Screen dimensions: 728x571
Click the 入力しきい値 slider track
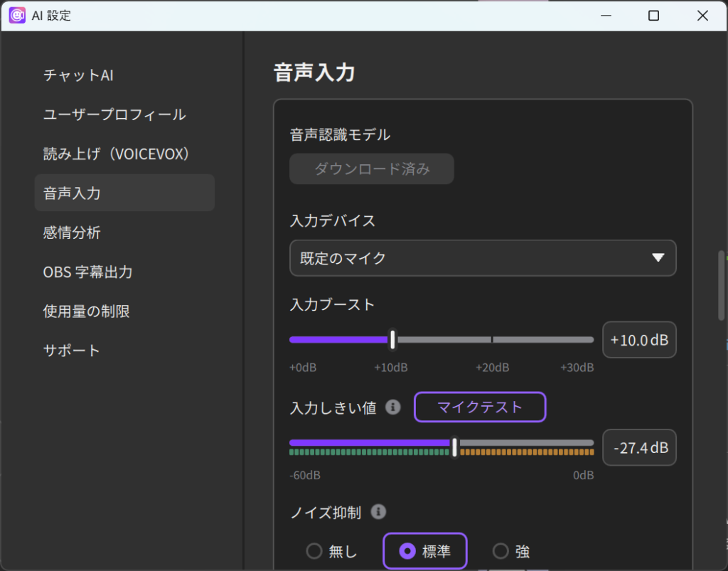441,443
